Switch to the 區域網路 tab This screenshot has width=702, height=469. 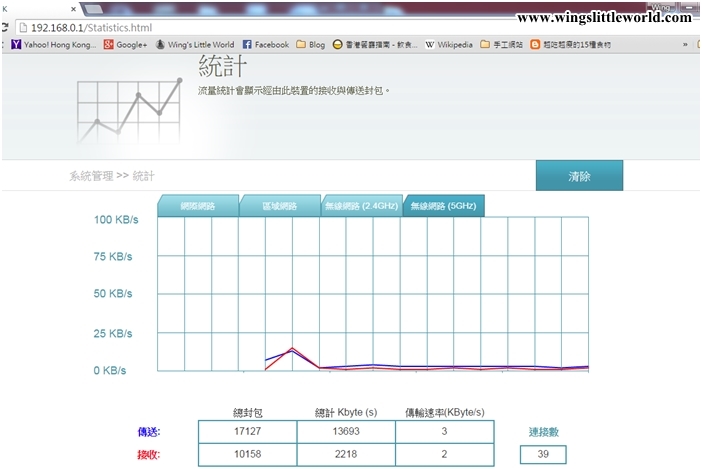279,206
